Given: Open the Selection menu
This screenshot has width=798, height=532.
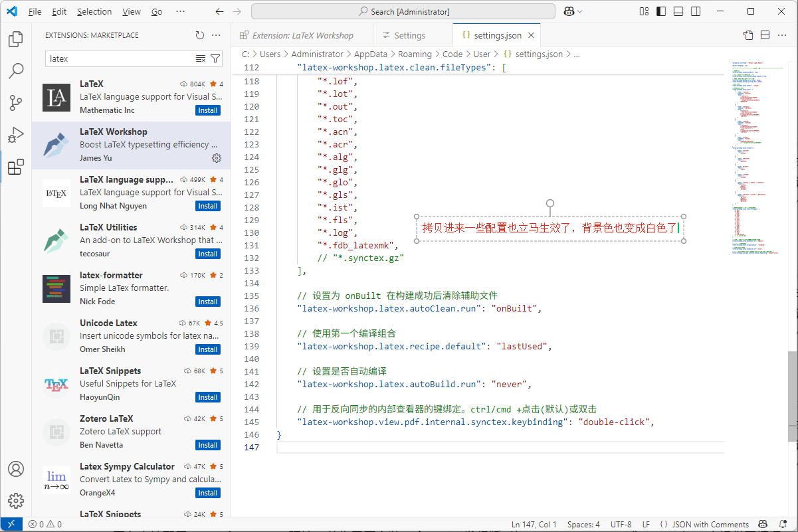Looking at the screenshot, I should [94, 11].
